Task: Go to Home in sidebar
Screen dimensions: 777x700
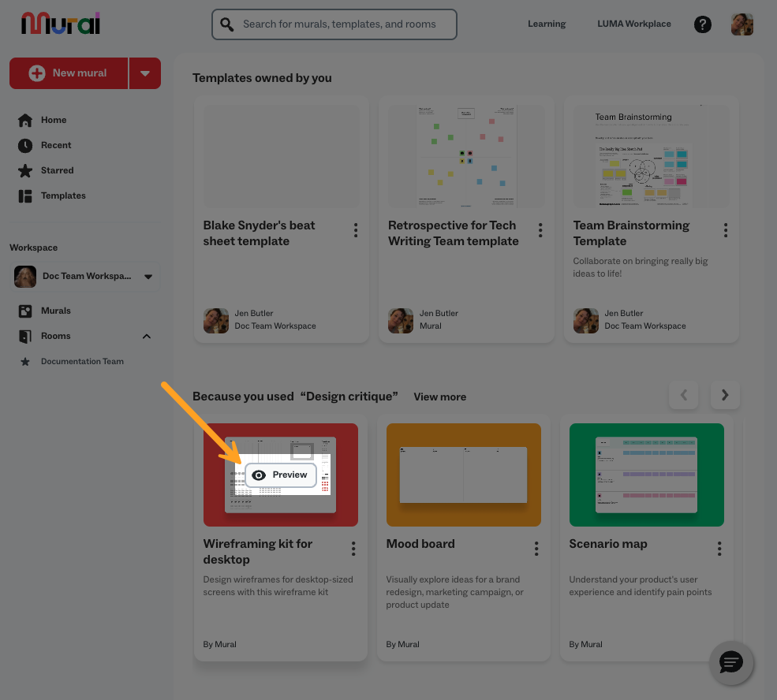Action: tap(54, 121)
